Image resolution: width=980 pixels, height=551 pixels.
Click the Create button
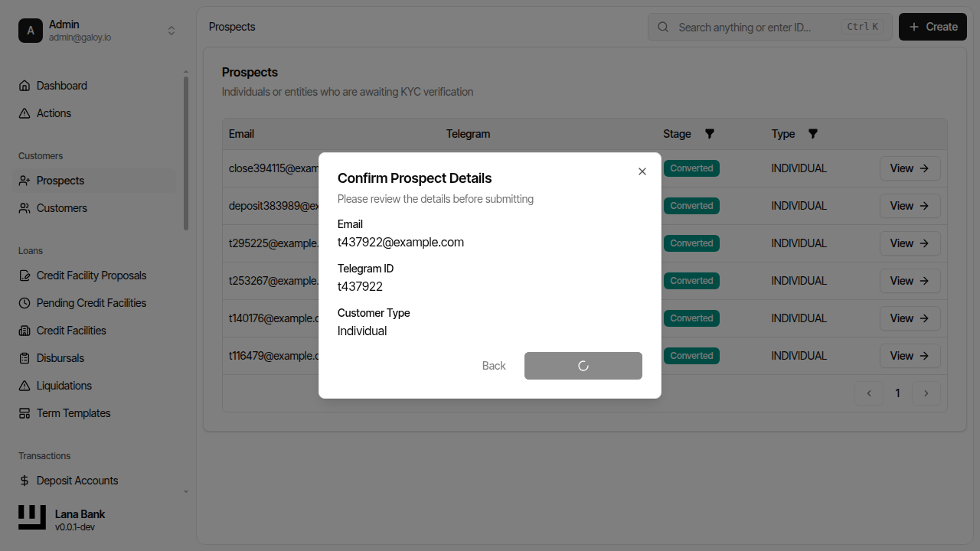click(x=932, y=27)
